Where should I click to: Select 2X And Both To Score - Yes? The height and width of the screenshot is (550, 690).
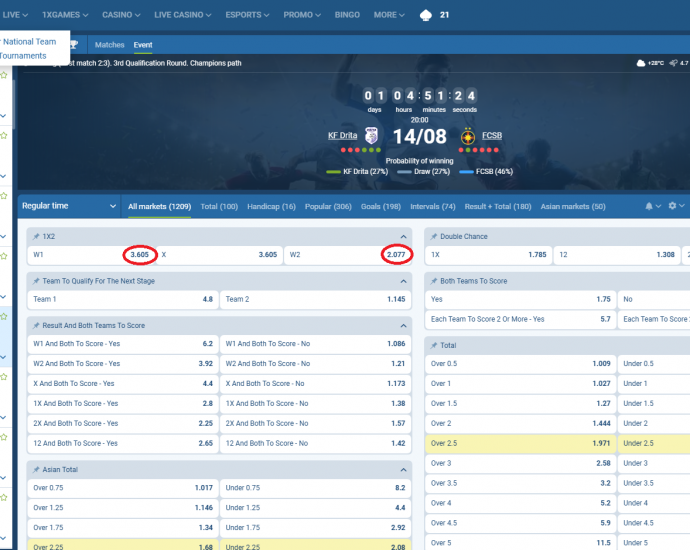tap(123, 423)
